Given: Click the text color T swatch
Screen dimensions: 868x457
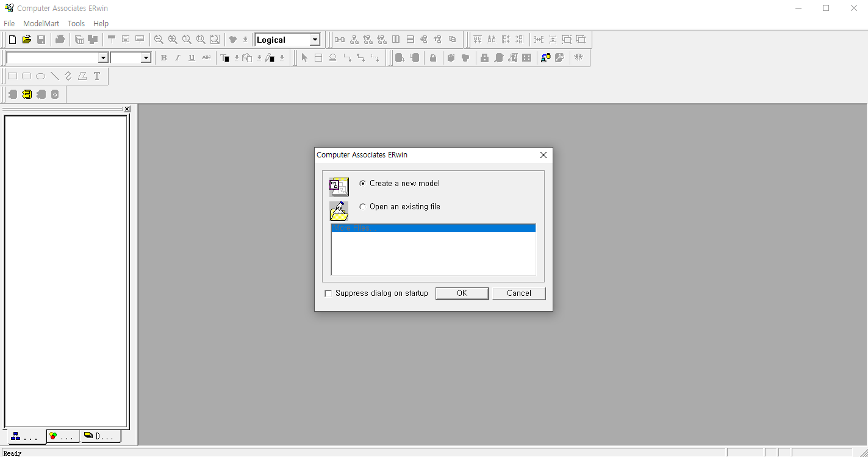Looking at the screenshot, I should tap(225, 58).
